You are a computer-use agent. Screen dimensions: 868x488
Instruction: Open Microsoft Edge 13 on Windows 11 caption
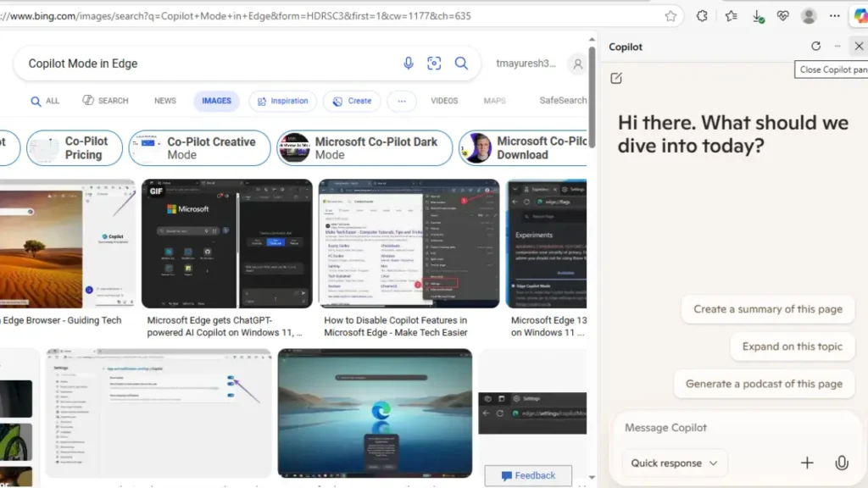click(548, 326)
